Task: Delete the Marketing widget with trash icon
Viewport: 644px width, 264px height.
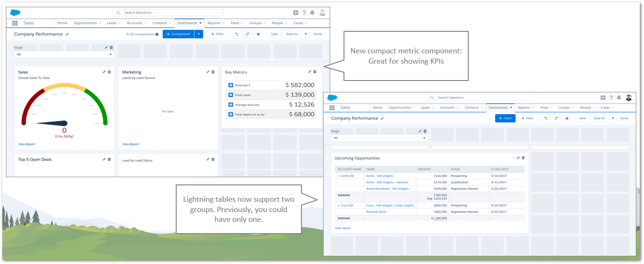Action: click(x=213, y=72)
